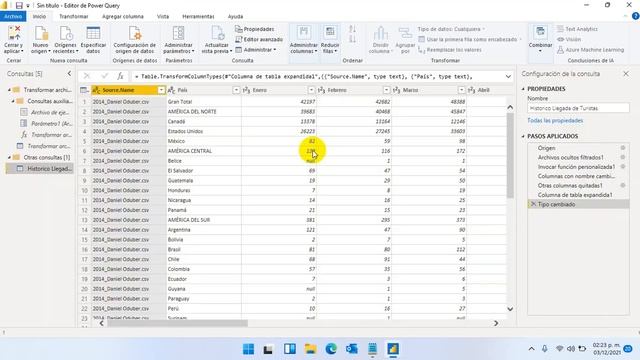Screen dimensions: 640x360
Task: Click Cerrar y aplicar icon
Action: [14, 33]
